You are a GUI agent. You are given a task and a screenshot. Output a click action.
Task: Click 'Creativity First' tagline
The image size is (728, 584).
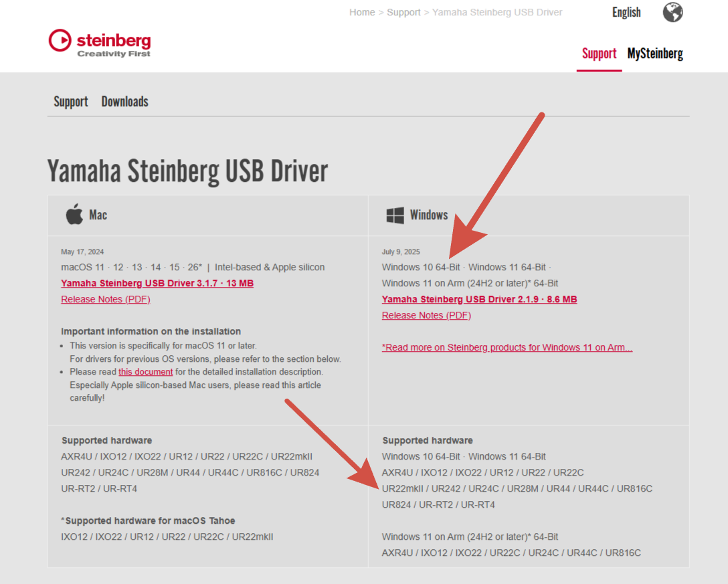pos(114,54)
